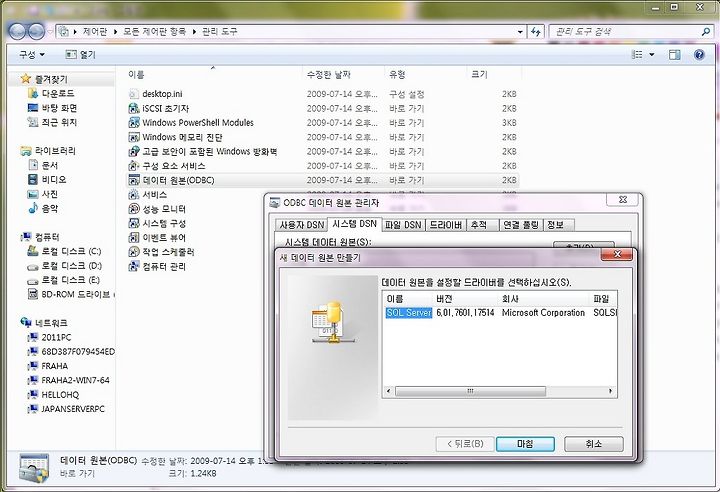Open the 구성 dropdown menu

pos(31,55)
